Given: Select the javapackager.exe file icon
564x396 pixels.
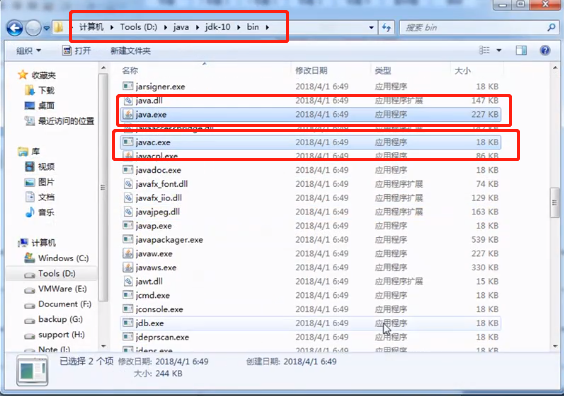Looking at the screenshot, I should (x=128, y=240).
